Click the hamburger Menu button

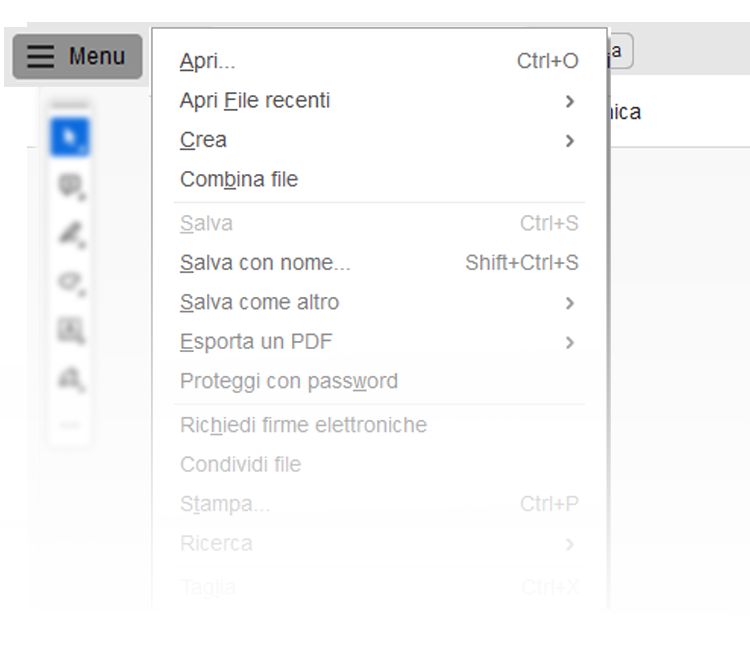(x=77, y=57)
